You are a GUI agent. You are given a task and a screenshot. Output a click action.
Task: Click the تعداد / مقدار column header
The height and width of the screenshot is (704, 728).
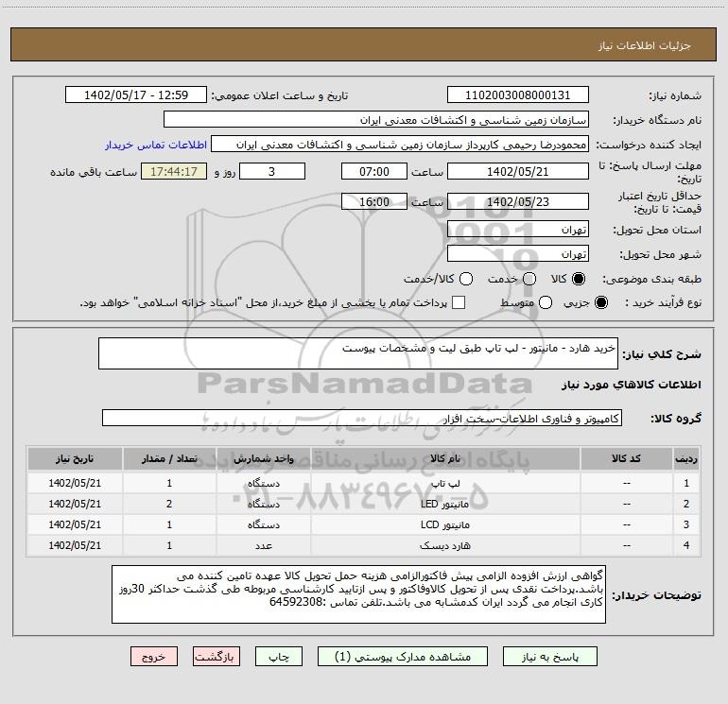[169, 458]
